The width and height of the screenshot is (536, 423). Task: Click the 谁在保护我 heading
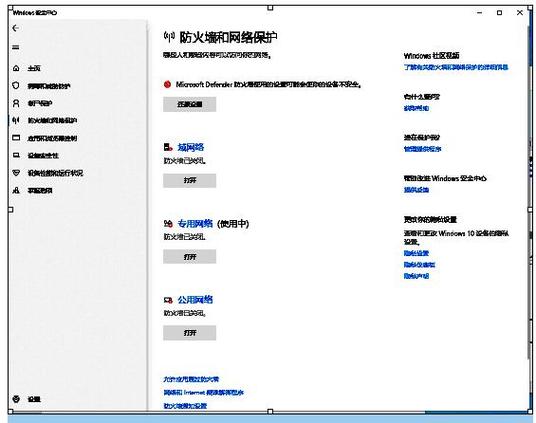(421, 137)
